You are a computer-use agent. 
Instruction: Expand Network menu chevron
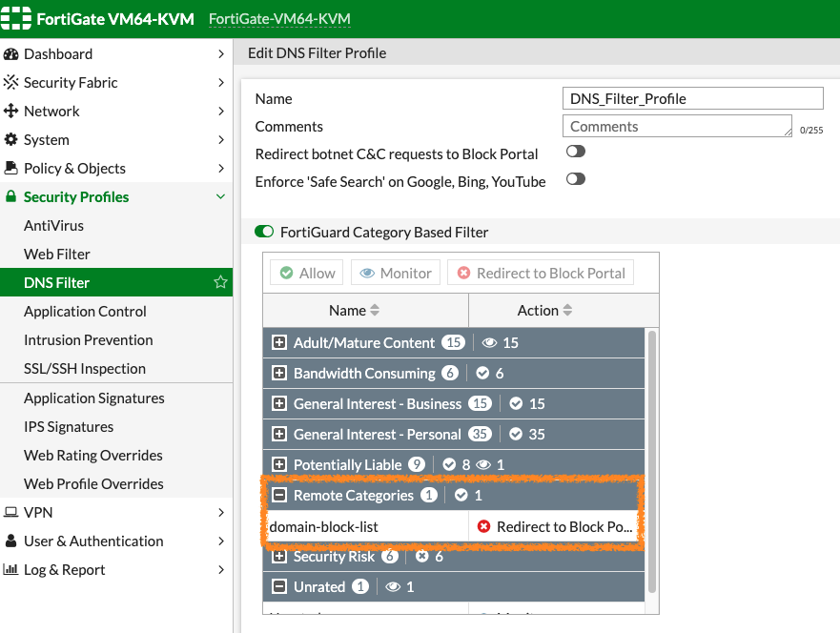point(221,111)
